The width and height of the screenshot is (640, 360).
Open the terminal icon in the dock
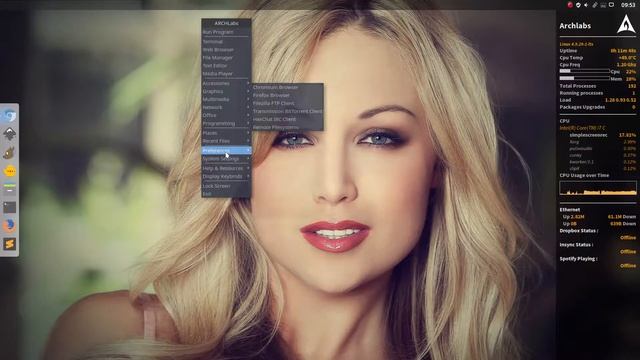tap(9, 207)
